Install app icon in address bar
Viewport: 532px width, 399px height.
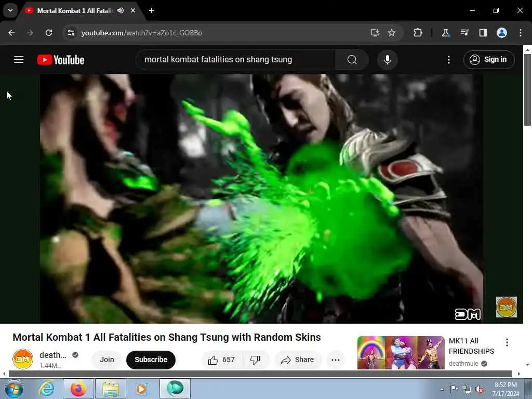tap(375, 33)
